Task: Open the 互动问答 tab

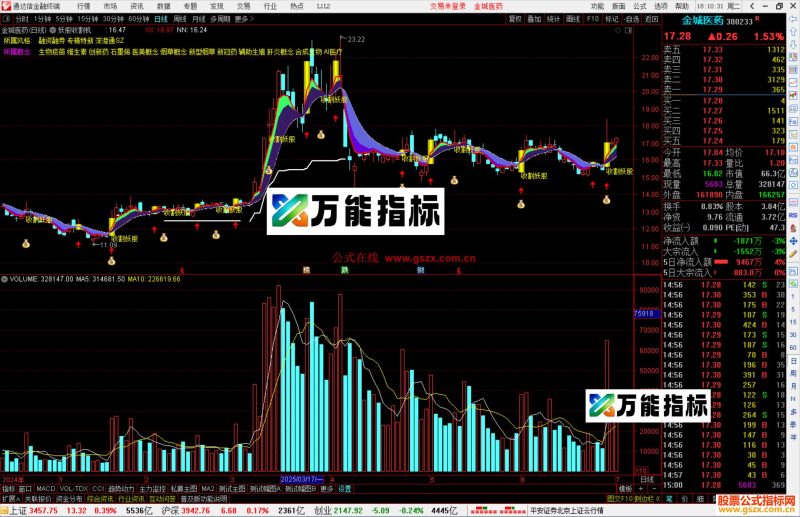Action: point(162,499)
